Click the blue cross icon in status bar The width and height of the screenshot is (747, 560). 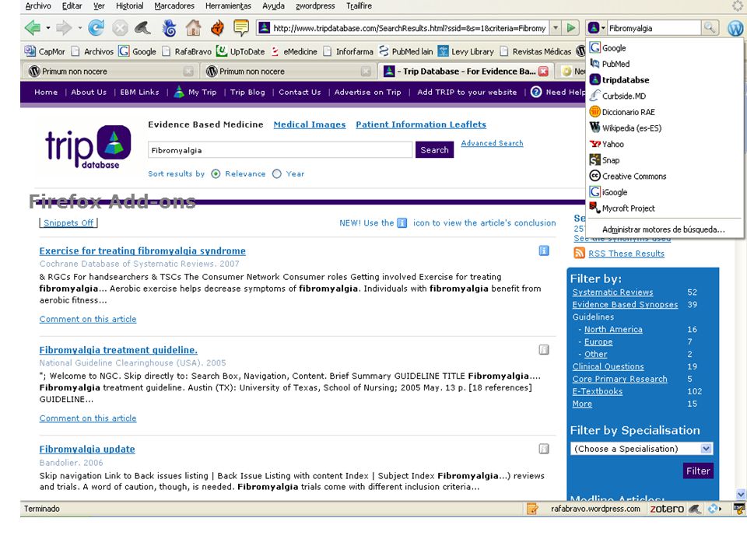tap(714, 509)
